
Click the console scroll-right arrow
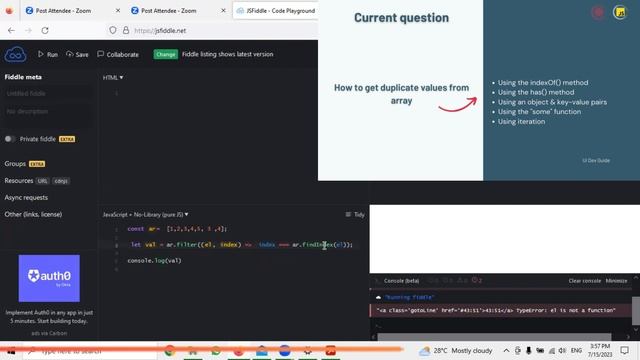coord(628,337)
